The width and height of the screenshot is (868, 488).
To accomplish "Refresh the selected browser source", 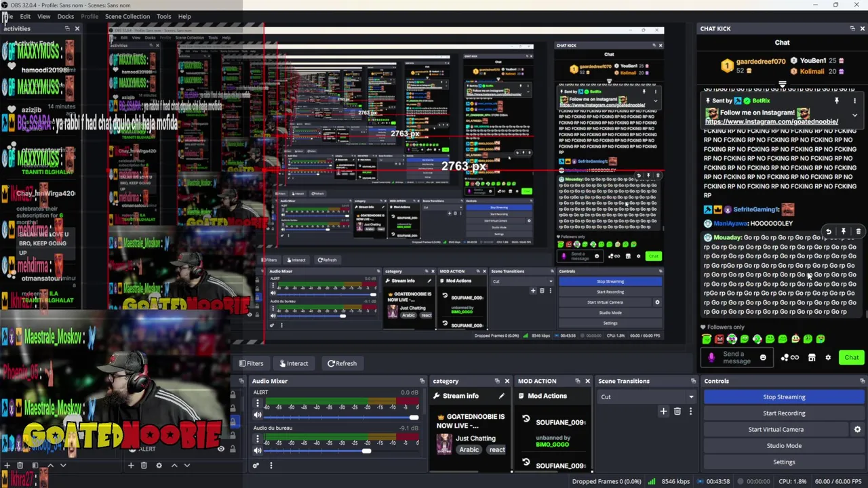I will [342, 363].
